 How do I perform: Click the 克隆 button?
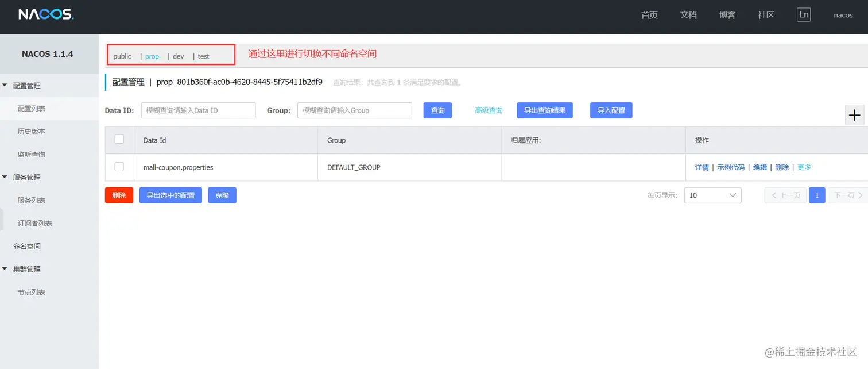point(222,195)
